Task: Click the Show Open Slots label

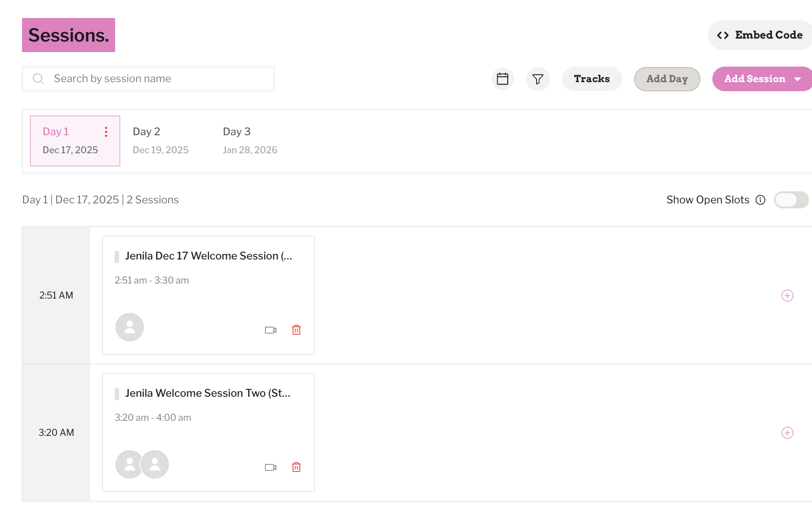Action: point(708,200)
